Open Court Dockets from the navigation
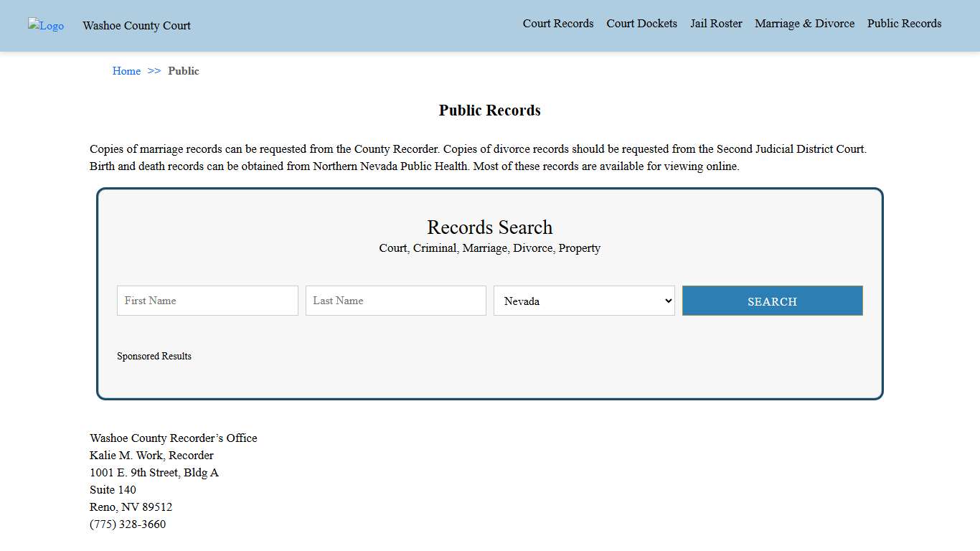The image size is (980, 551). click(x=641, y=24)
